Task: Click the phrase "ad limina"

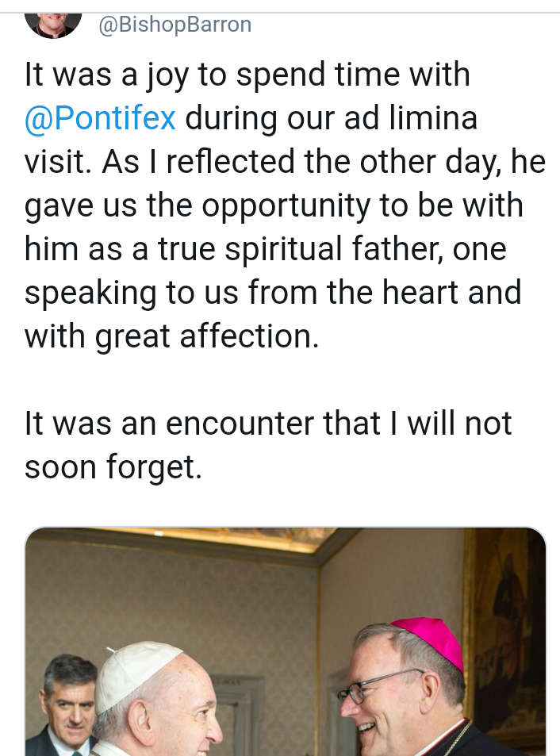Action: pyautogui.click(x=411, y=118)
